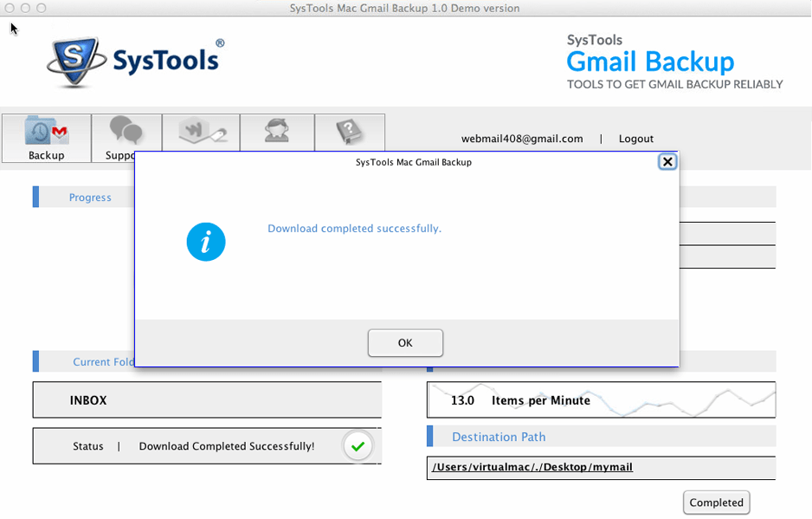812x519 pixels.
Task: Click the macOS minimize window button
Action: coord(25,8)
